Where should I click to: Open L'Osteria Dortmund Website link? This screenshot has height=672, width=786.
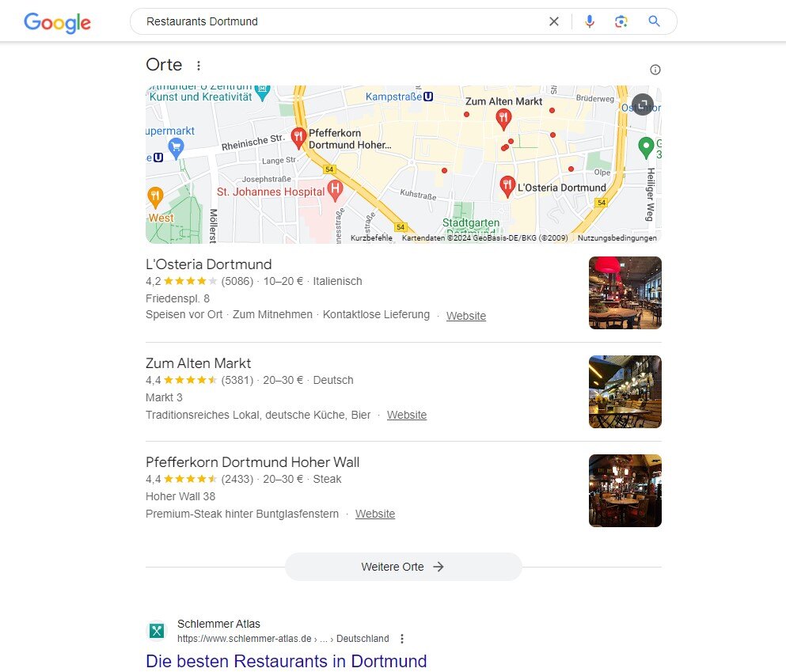point(466,316)
